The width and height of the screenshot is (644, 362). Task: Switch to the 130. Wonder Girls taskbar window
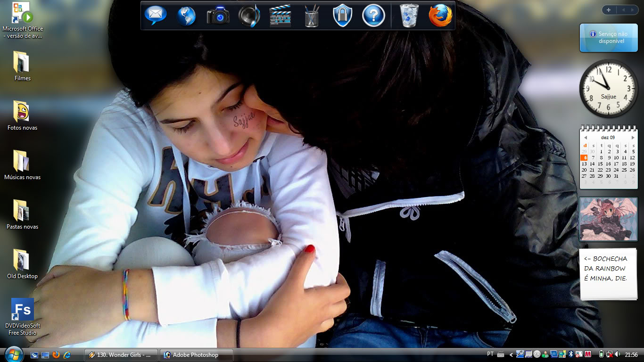(121, 355)
